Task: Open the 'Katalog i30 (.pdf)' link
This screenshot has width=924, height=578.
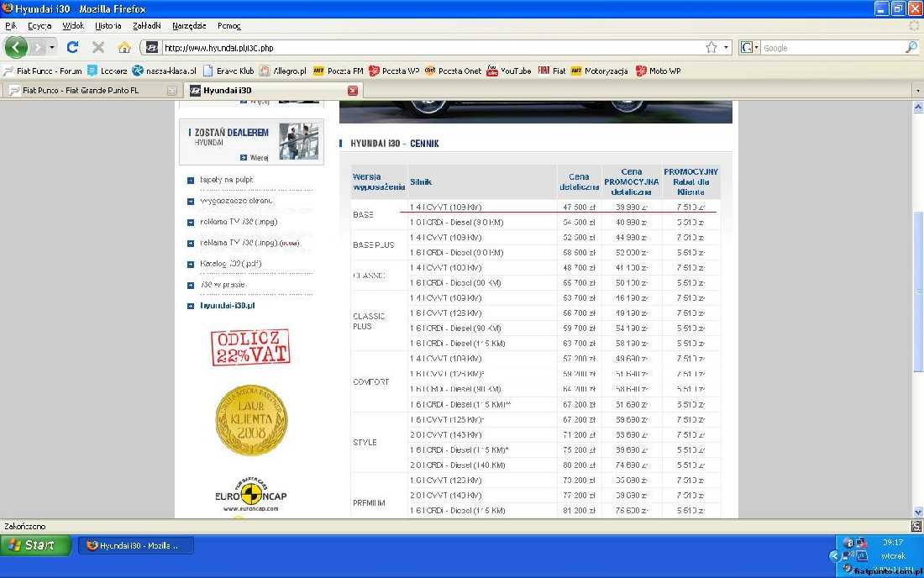Action: [x=231, y=264]
